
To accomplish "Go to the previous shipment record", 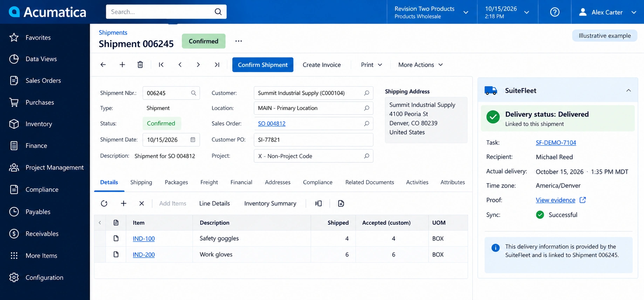I will pos(180,64).
